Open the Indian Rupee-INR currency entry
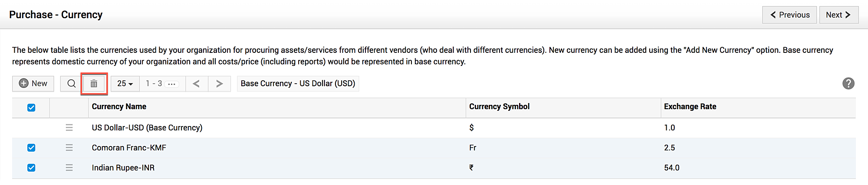 (x=123, y=168)
